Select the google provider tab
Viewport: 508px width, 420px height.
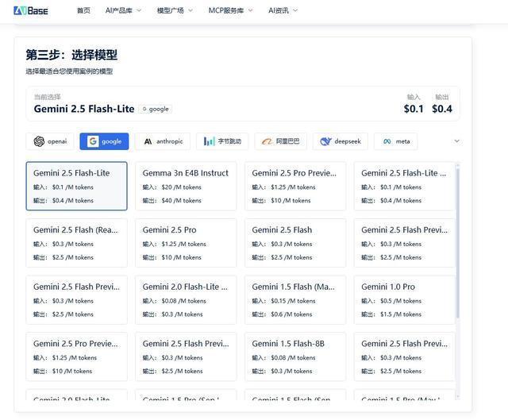pyautogui.click(x=104, y=141)
